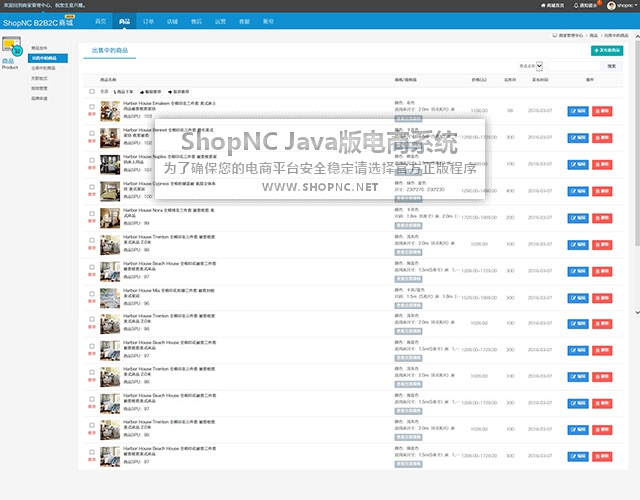The width and height of the screenshot is (640, 500).
Task: Click the thumbs-up recommend batch action
Action: click(151, 92)
